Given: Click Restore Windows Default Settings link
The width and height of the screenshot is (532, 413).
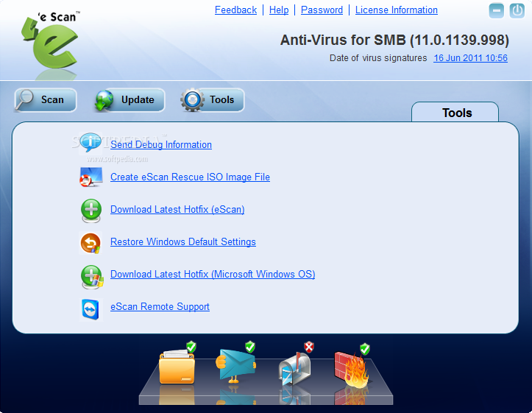Looking at the screenshot, I should (x=183, y=241).
